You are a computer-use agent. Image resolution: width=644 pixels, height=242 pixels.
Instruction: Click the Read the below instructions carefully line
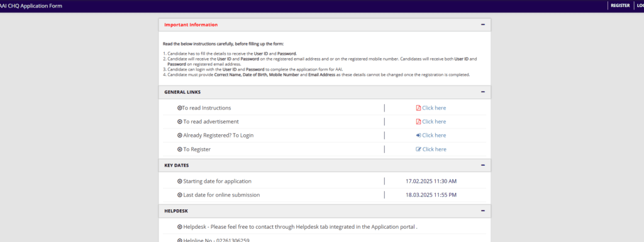pyautogui.click(x=223, y=43)
